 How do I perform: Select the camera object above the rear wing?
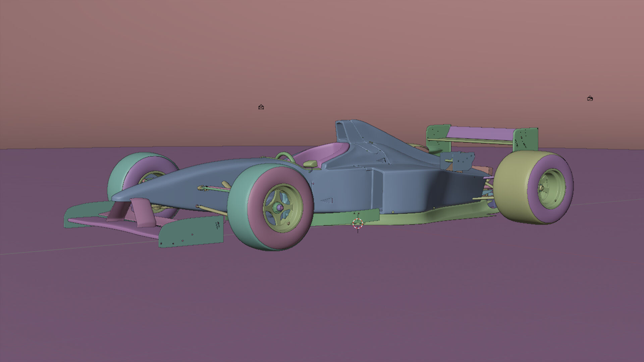590,99
